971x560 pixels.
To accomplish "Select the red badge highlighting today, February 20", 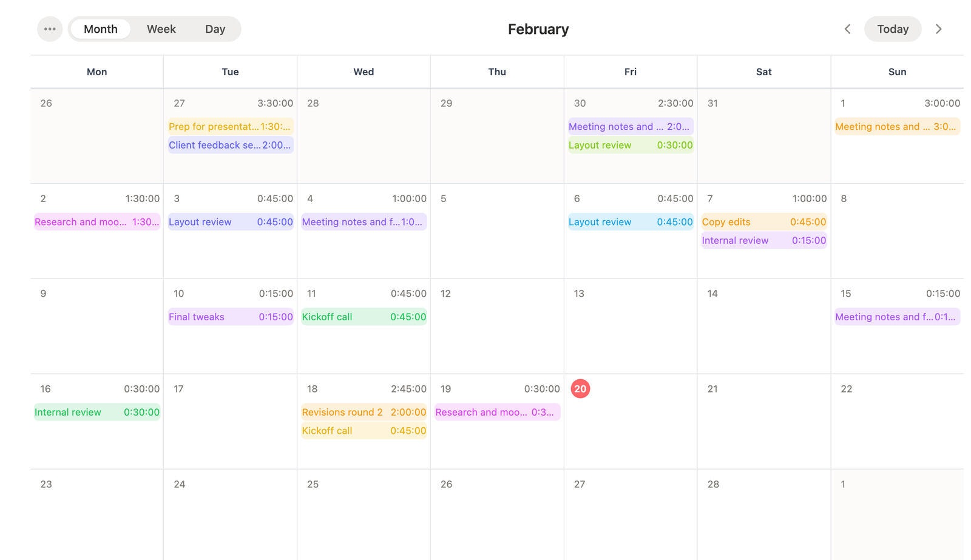I will click(580, 388).
